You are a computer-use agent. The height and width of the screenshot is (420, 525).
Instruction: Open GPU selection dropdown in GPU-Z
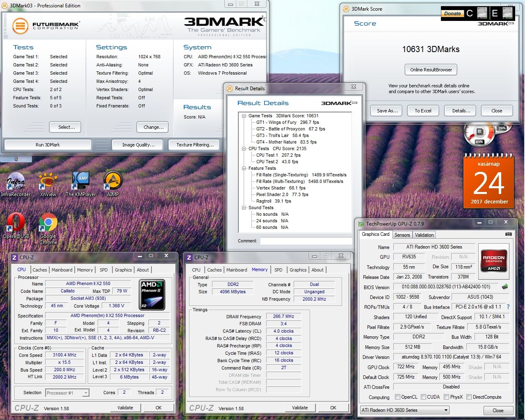click(x=404, y=410)
